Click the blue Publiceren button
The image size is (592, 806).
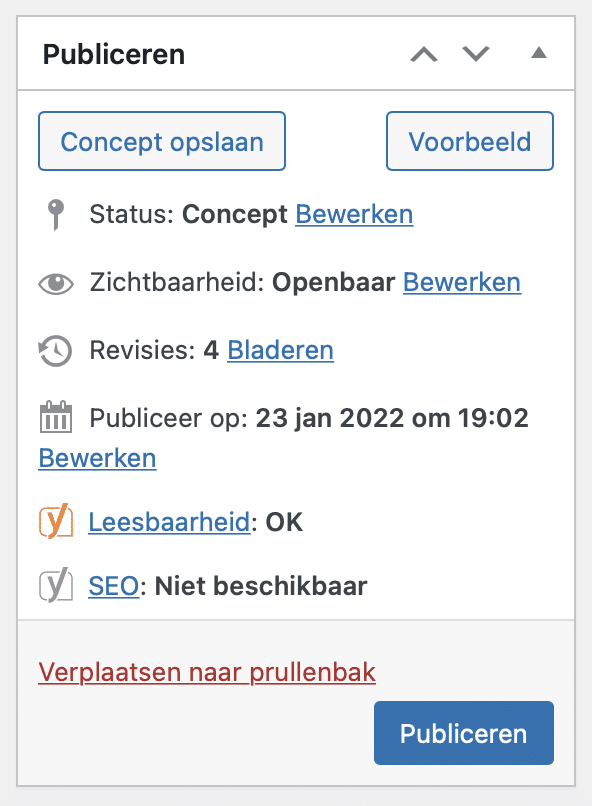coord(464,733)
